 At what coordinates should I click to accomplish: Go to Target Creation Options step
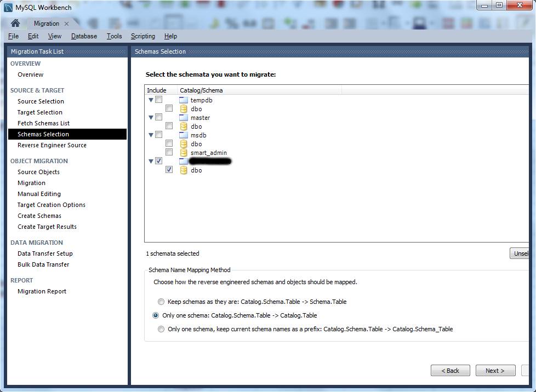point(52,205)
